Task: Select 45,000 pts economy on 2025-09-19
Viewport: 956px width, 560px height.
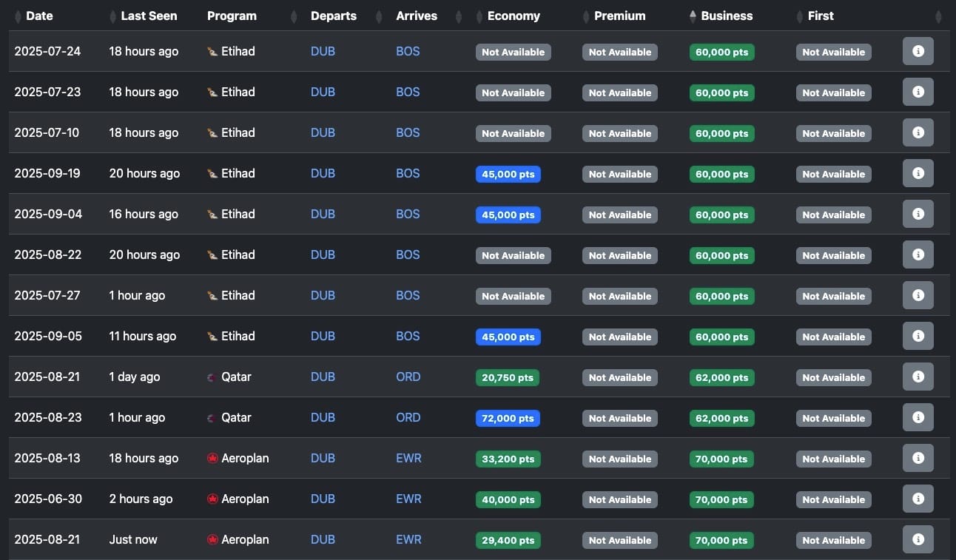Action: (508, 175)
